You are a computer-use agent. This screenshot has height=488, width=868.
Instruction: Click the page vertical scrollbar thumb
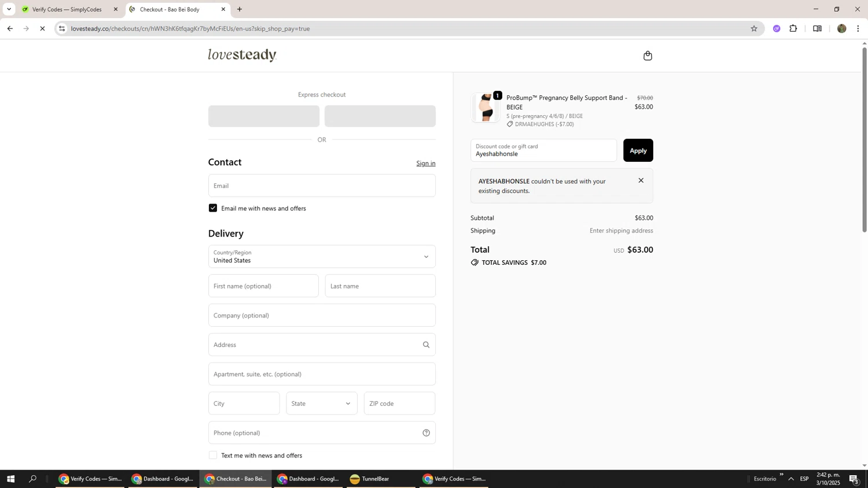(865, 139)
